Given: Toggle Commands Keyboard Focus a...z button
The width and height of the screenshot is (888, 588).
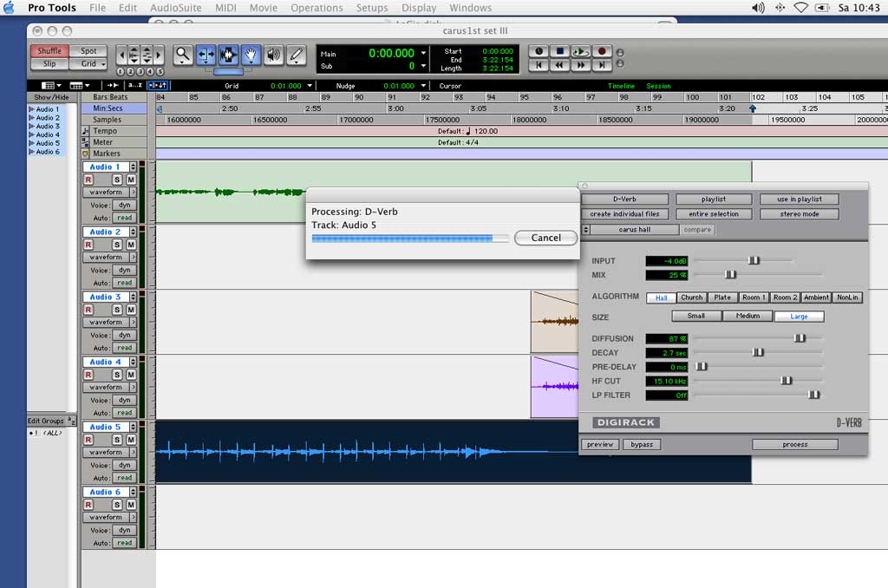Looking at the screenshot, I should (x=134, y=85).
